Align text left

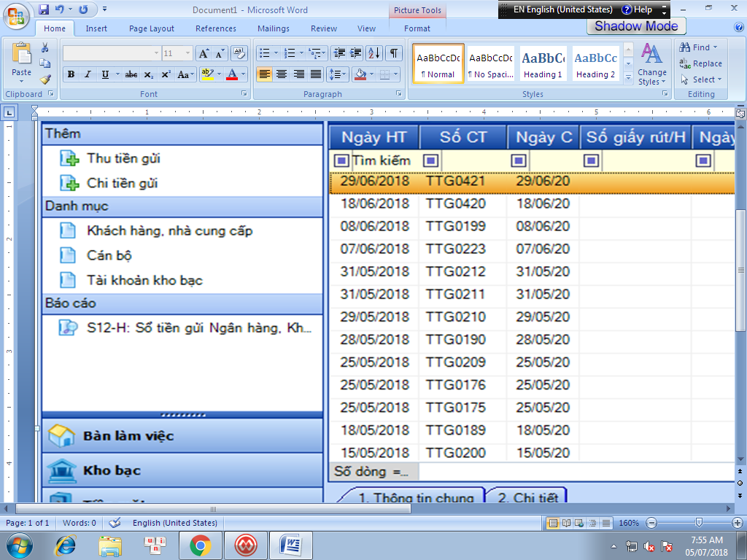click(264, 74)
